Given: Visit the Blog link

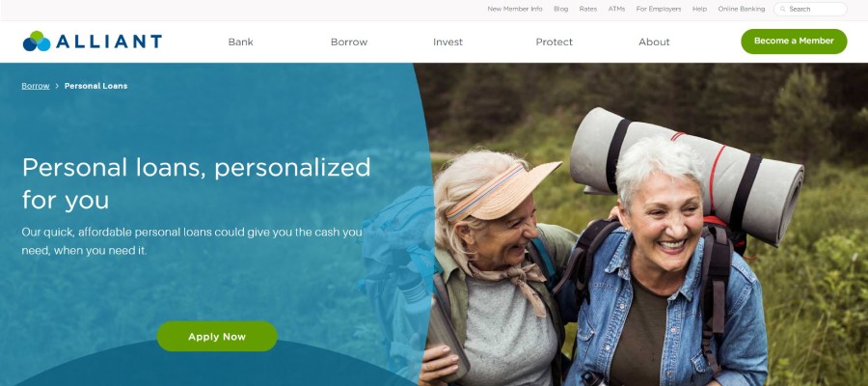Looking at the screenshot, I should point(560,9).
